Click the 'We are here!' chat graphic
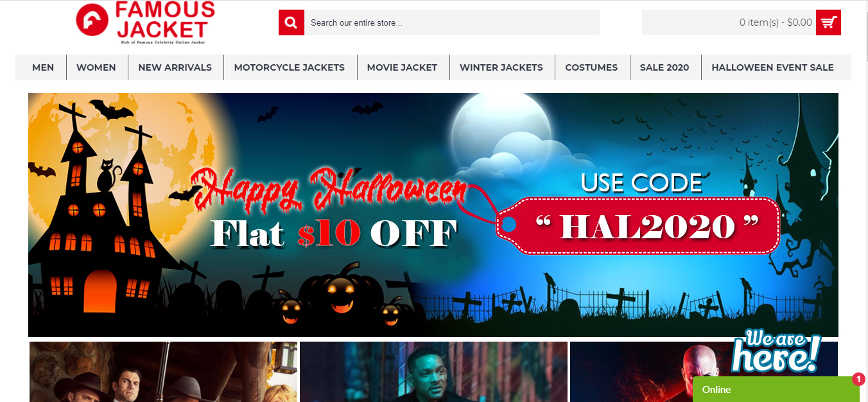The width and height of the screenshot is (868, 402). [x=776, y=351]
